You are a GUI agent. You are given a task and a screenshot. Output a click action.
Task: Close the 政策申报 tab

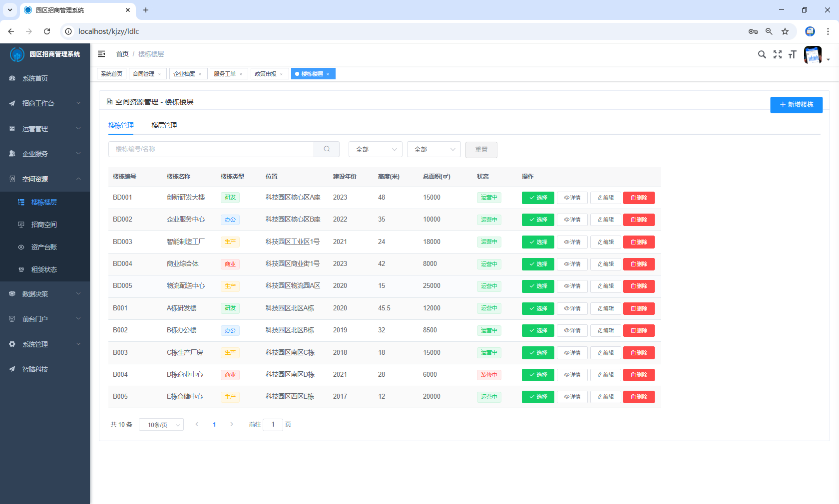(x=281, y=74)
